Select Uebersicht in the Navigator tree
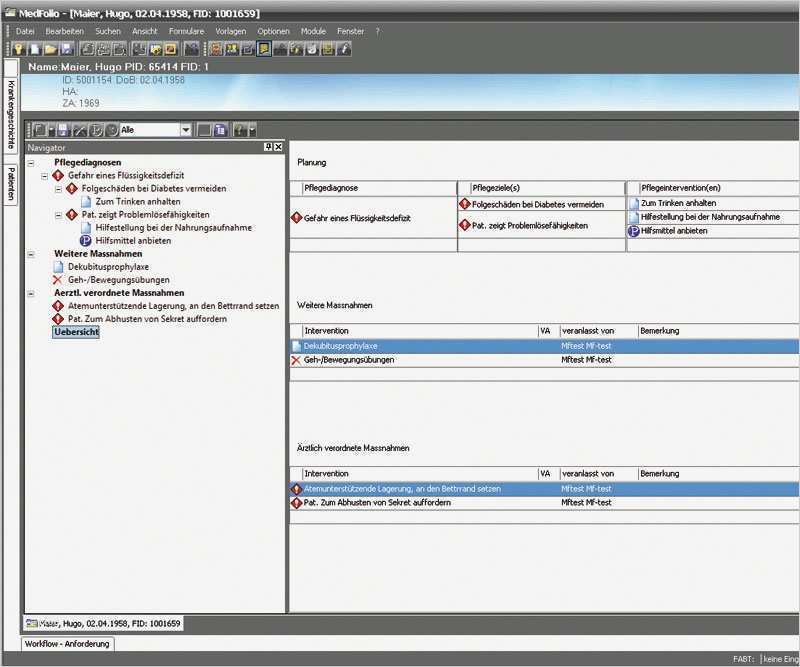Image resolution: width=800 pixels, height=667 pixels. pyautogui.click(x=76, y=332)
